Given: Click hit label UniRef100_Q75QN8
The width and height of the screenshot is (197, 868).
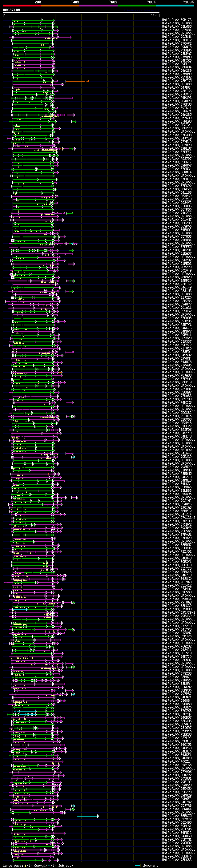Looking at the screenshot, I should (x=177, y=57).
